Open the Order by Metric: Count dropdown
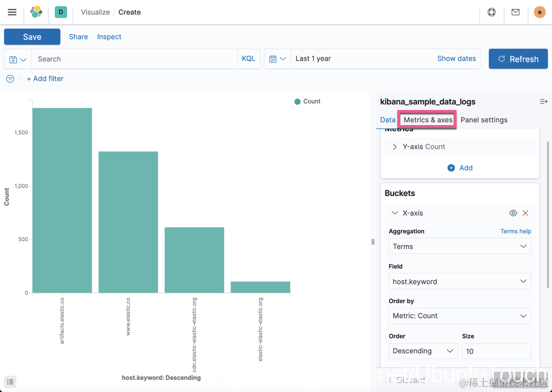The width and height of the screenshot is (552, 392). point(460,316)
